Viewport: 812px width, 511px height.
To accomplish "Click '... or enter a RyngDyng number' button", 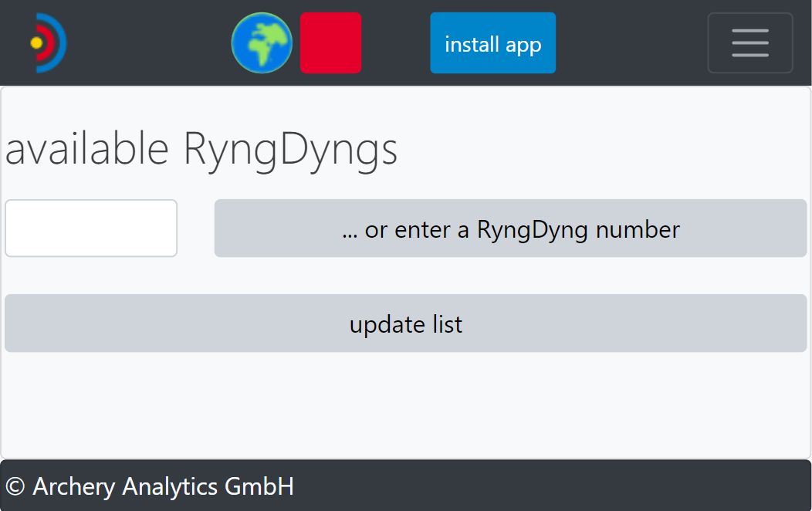I will 510,228.
